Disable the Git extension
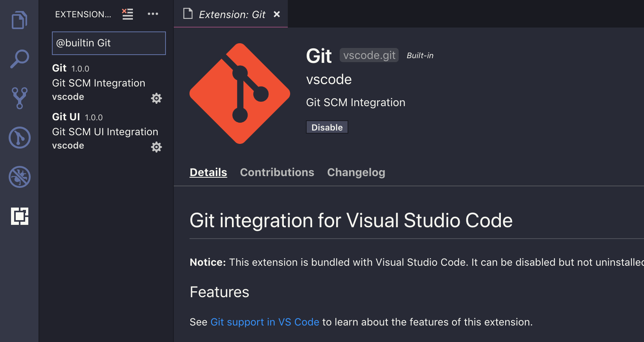644x342 pixels. coord(327,127)
